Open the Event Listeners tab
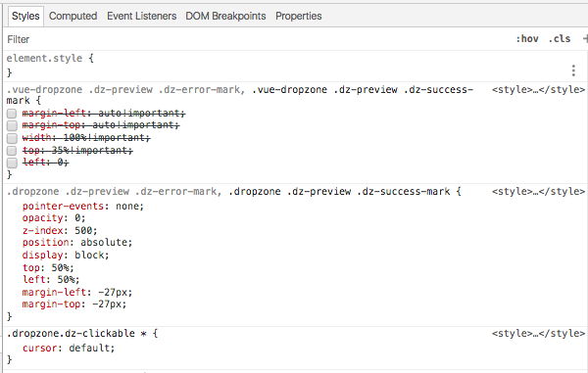 pyautogui.click(x=142, y=16)
